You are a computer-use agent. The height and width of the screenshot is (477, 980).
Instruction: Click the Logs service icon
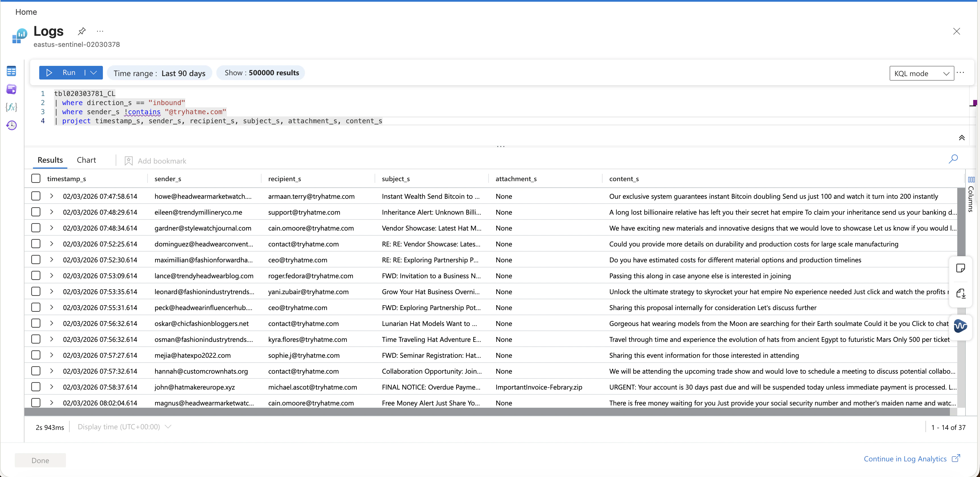[x=20, y=36]
